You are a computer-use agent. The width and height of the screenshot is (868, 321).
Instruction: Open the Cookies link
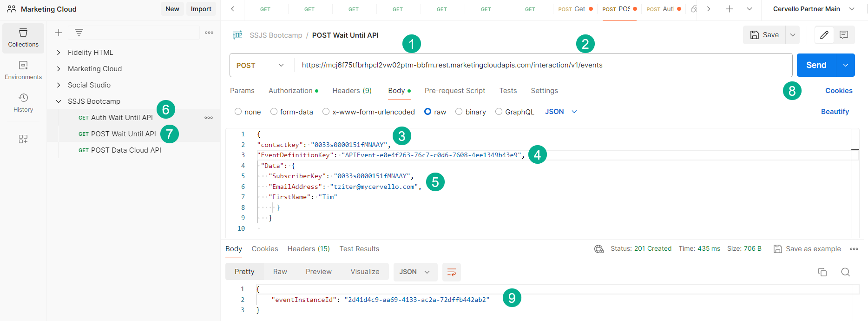(x=839, y=91)
